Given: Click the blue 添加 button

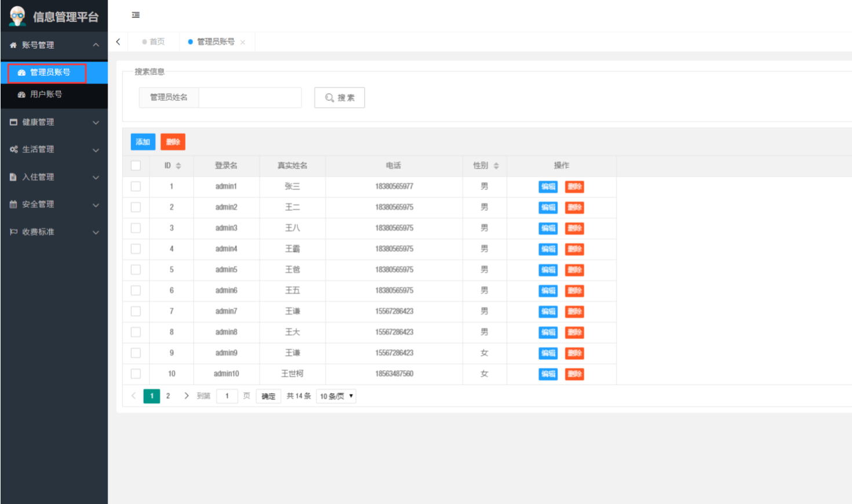Looking at the screenshot, I should (143, 142).
